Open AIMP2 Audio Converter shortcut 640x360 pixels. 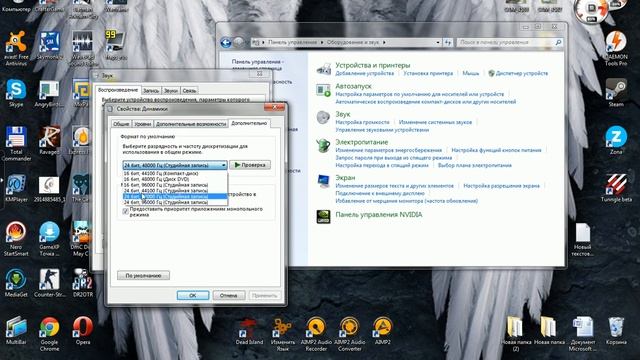click(x=350, y=334)
